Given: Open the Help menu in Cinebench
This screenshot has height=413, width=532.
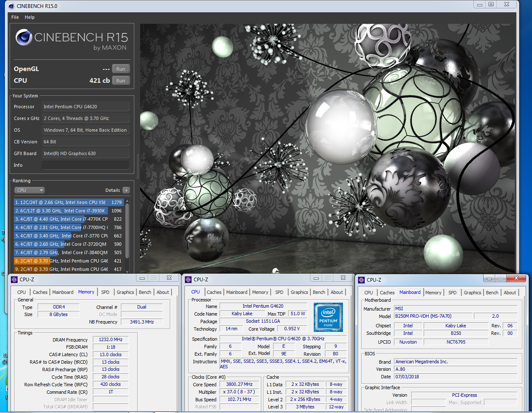Looking at the screenshot, I should click(30, 17).
